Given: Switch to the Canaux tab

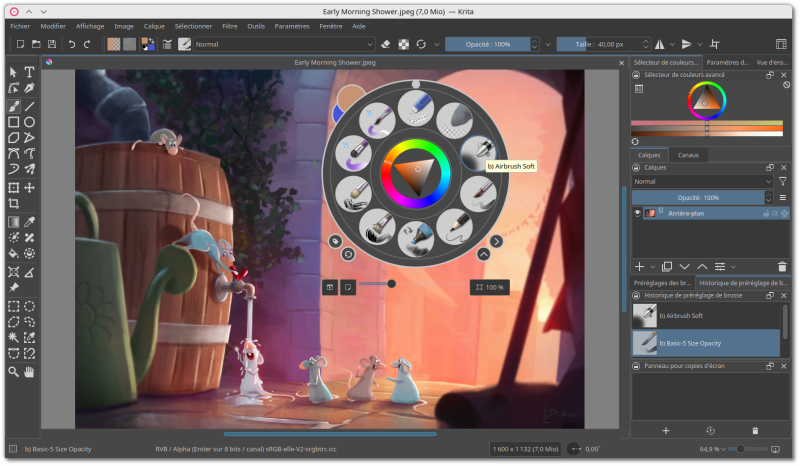Looking at the screenshot, I should tap(688, 155).
